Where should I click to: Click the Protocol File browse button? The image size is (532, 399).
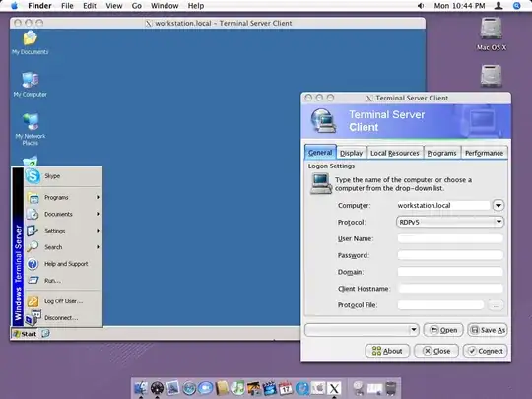click(x=496, y=305)
